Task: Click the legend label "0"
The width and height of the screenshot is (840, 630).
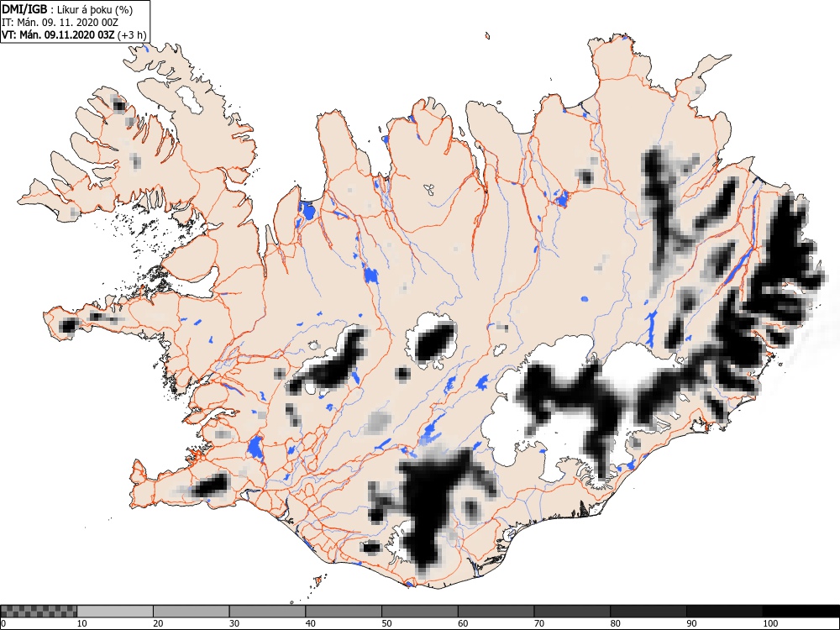Action: click(3, 623)
